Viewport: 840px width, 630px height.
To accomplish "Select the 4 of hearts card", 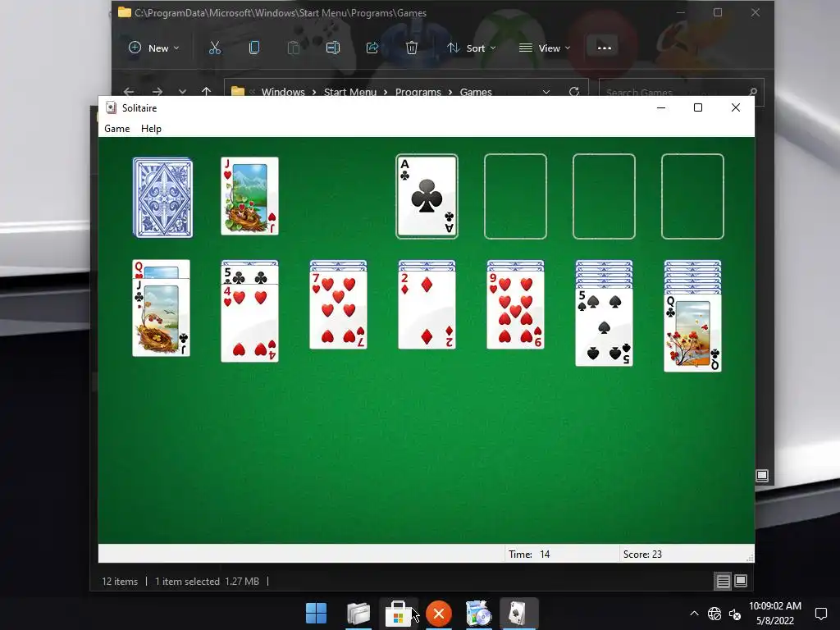I will pyautogui.click(x=249, y=323).
